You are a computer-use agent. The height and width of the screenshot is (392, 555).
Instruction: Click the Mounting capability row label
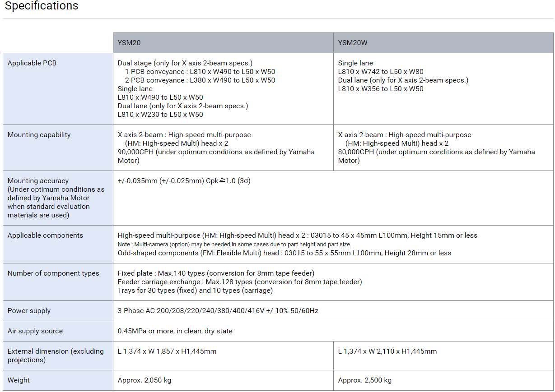point(39,135)
